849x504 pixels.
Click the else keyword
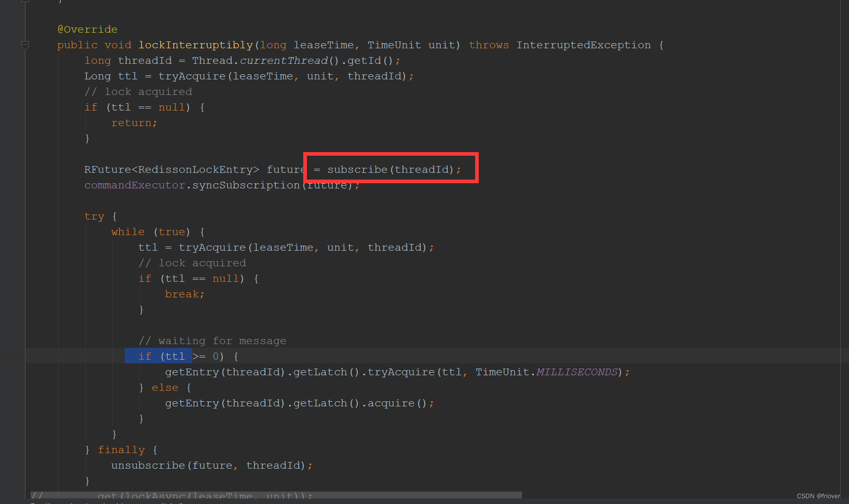[165, 388]
